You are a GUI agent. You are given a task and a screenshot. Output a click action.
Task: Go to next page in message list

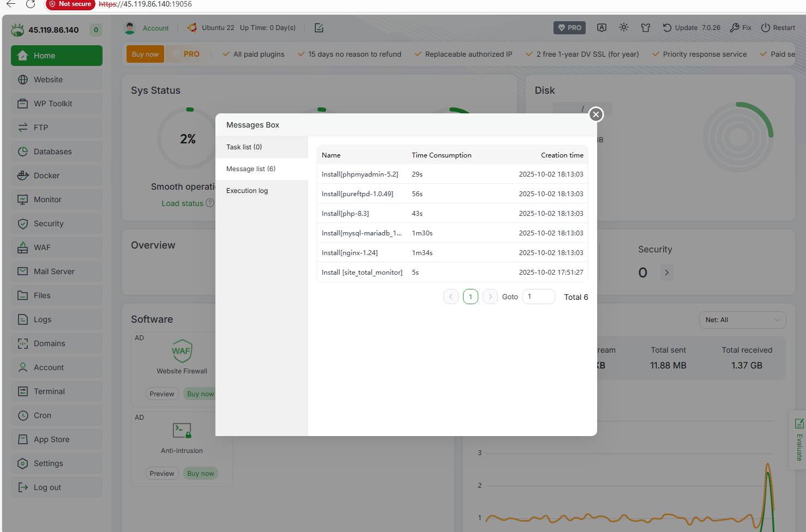[x=490, y=297]
